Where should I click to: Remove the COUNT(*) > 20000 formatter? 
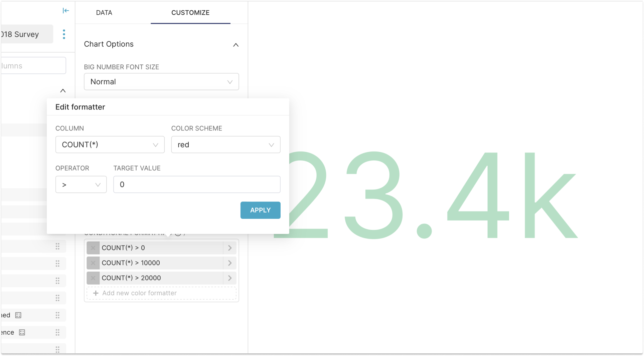[93, 278]
